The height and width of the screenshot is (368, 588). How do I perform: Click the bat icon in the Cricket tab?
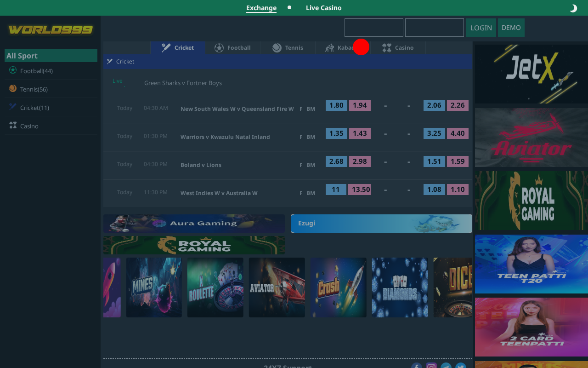(x=166, y=48)
